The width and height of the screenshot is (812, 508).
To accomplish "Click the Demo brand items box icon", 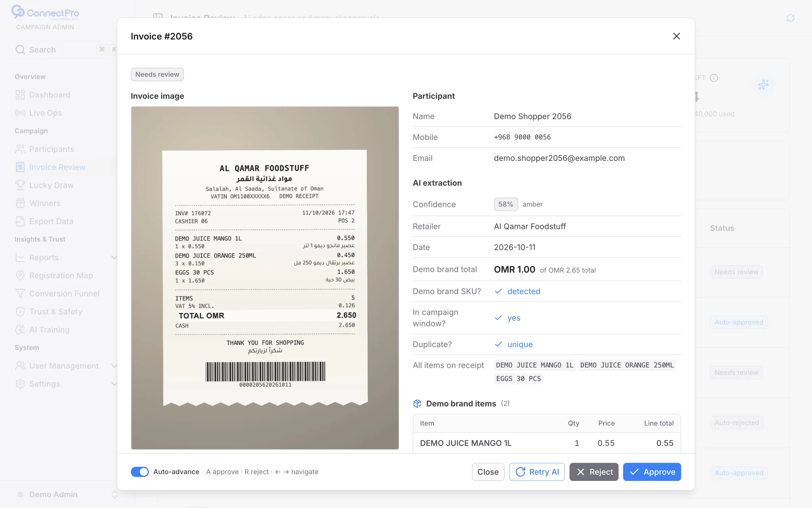I will tap(417, 403).
